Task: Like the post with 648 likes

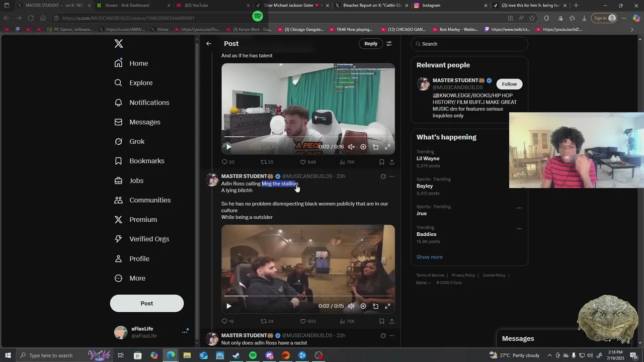Action: 308,162
